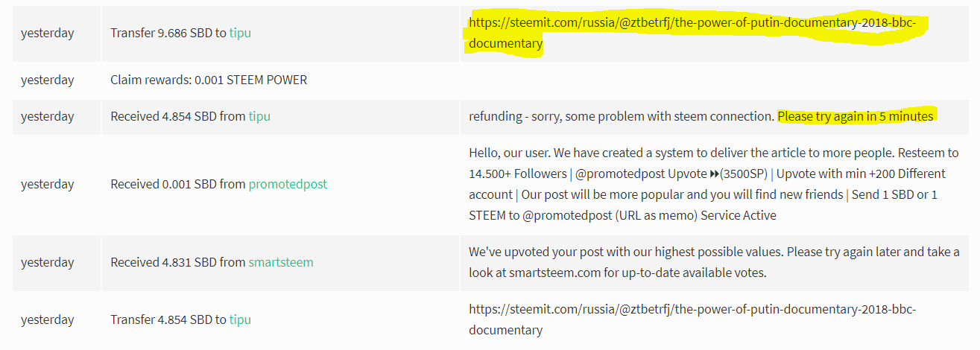Open the smartsteem account link
The width and height of the screenshot is (980, 350).
pyautogui.click(x=281, y=262)
